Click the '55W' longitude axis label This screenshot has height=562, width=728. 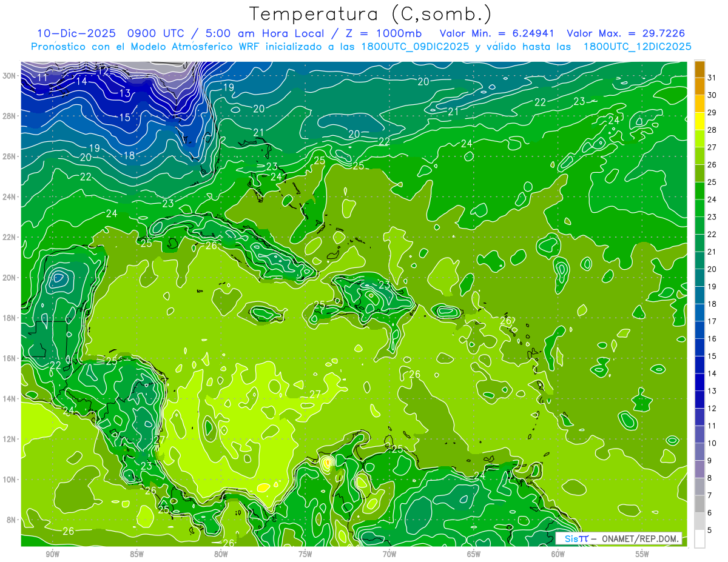[x=642, y=554]
